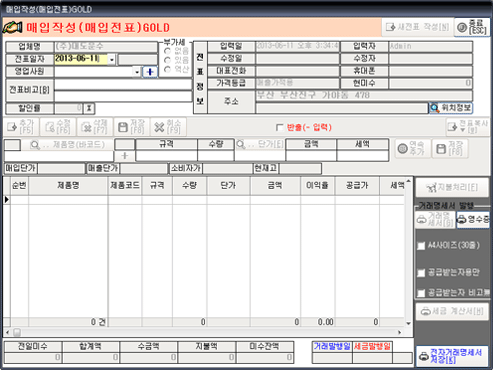The height and width of the screenshot is (370, 493).
Task: Toggle the A4사이즈(30줄) checkbox
Action: pyautogui.click(x=421, y=246)
